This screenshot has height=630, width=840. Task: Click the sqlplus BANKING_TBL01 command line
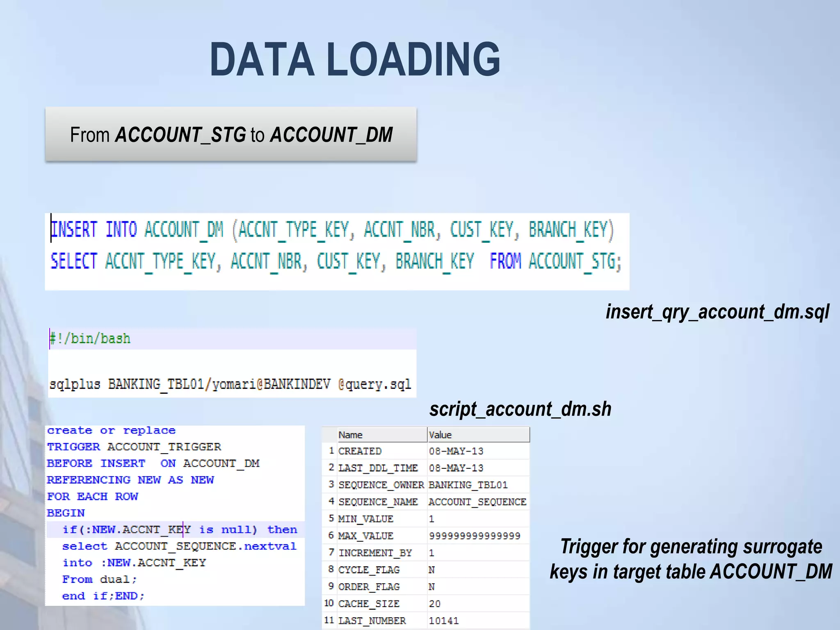click(x=230, y=384)
